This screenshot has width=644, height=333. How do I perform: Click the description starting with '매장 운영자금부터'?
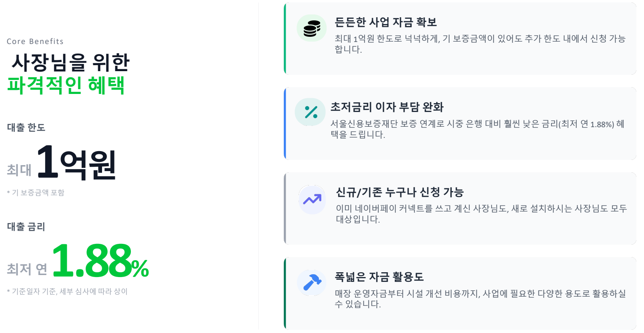pos(480,299)
